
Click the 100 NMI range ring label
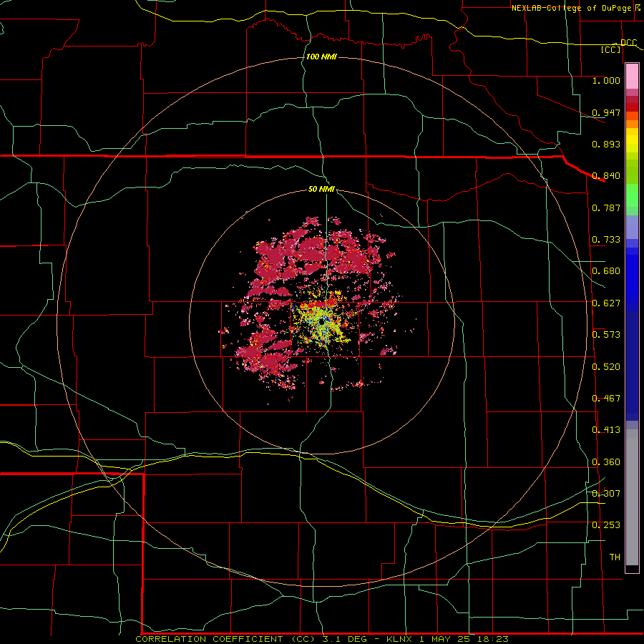[321, 57]
